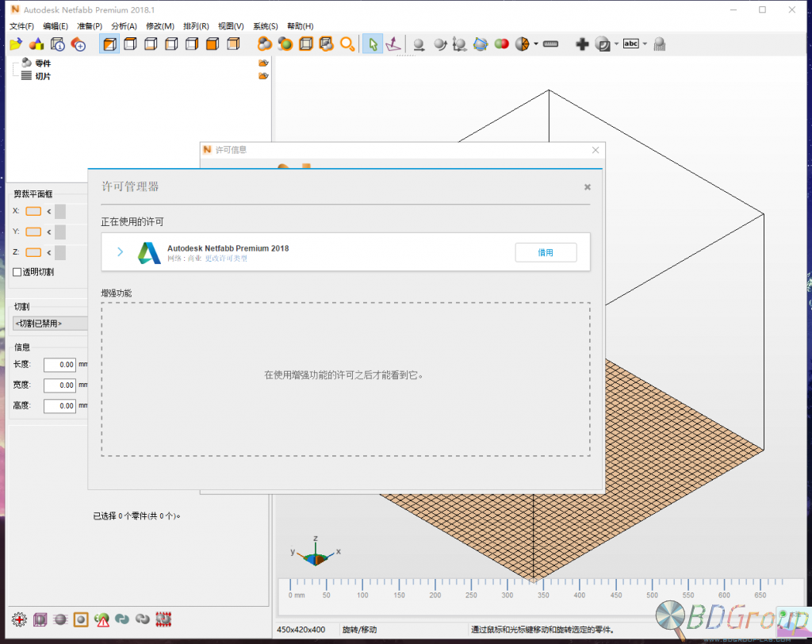Activate the zoom magnifier tool
Image resolution: width=812 pixels, height=644 pixels.
347,44
